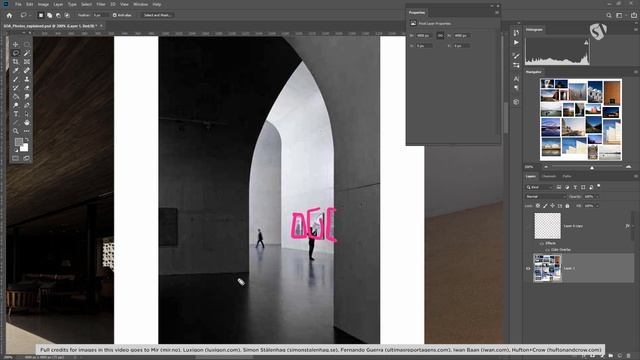Open the Actions panel play icon
The height and width of the screenshot is (360, 640).
point(516,42)
